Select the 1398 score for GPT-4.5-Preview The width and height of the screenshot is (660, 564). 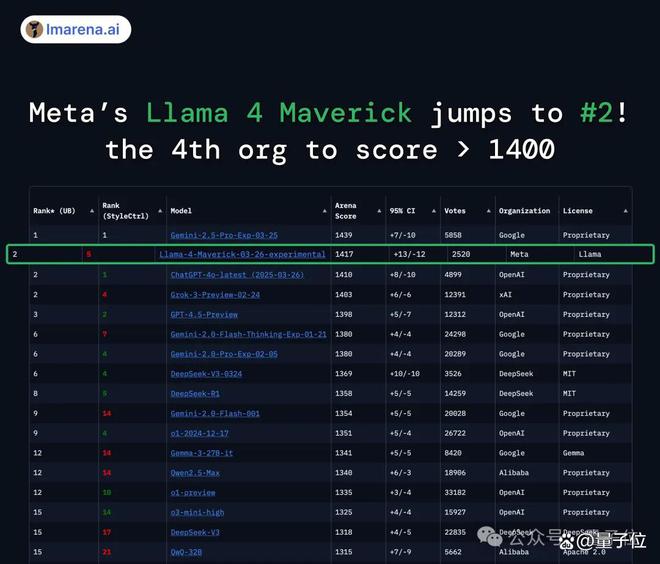tap(343, 314)
